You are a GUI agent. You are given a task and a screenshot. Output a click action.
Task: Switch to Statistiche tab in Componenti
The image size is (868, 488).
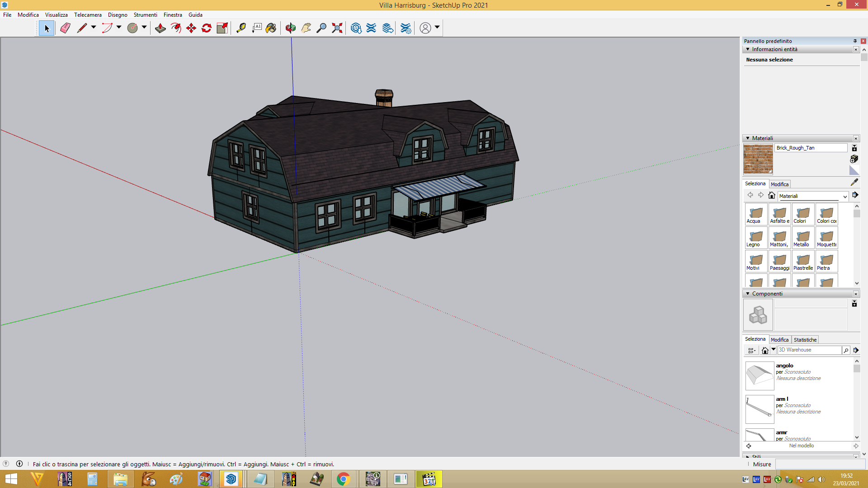(805, 340)
